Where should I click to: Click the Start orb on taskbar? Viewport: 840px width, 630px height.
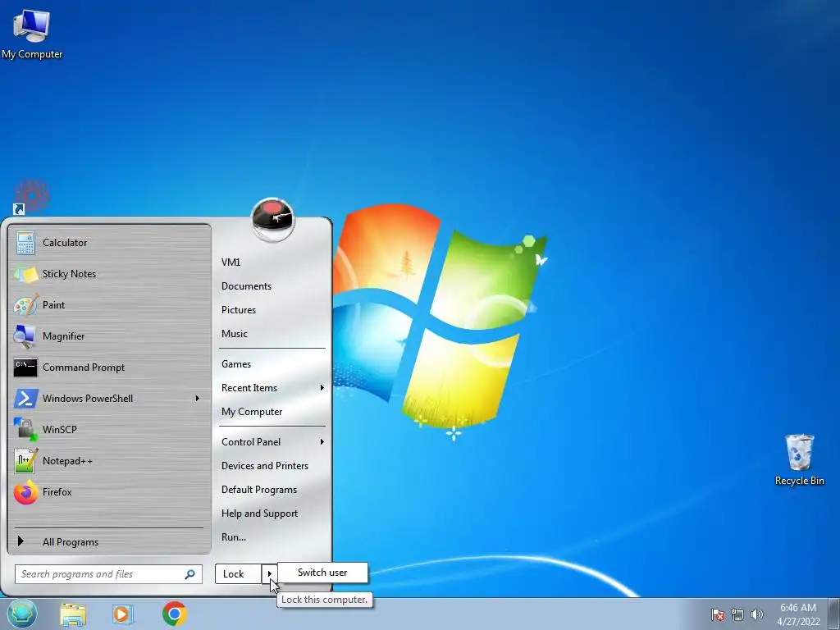point(21,614)
